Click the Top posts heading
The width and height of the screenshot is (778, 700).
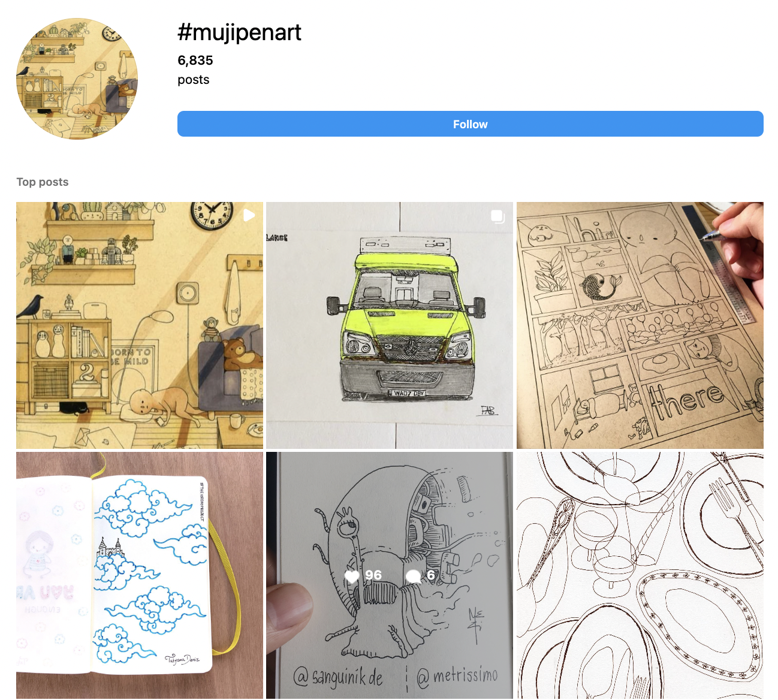pos(43,182)
